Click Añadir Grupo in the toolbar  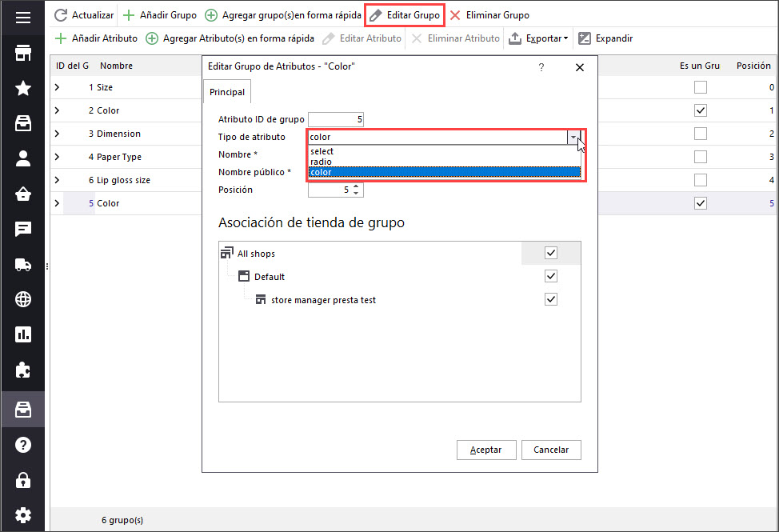(159, 15)
